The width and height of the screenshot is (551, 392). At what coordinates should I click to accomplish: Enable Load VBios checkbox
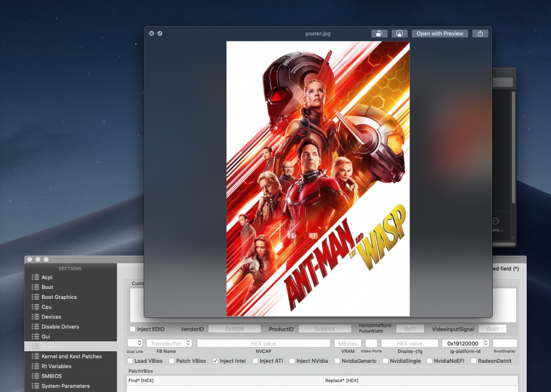[131, 361]
